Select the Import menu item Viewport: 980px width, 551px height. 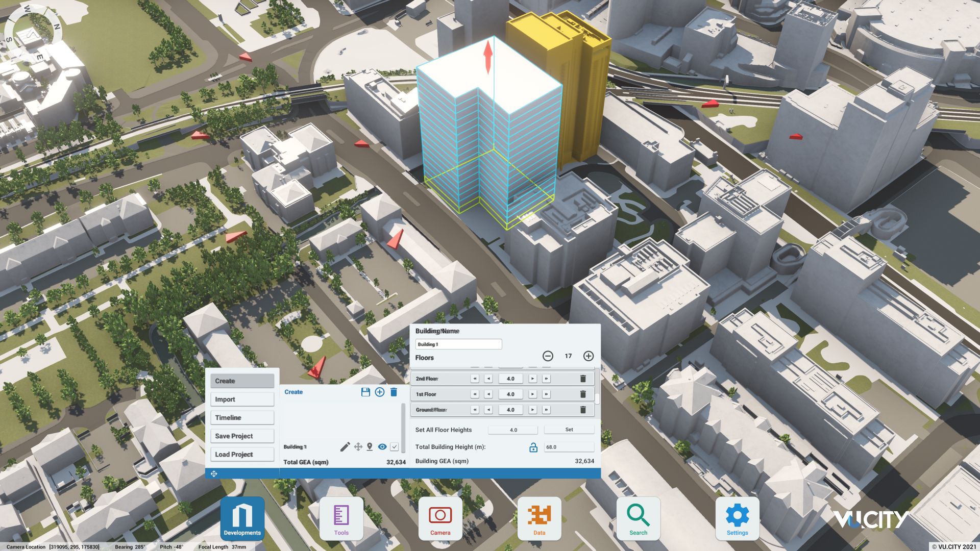point(242,399)
